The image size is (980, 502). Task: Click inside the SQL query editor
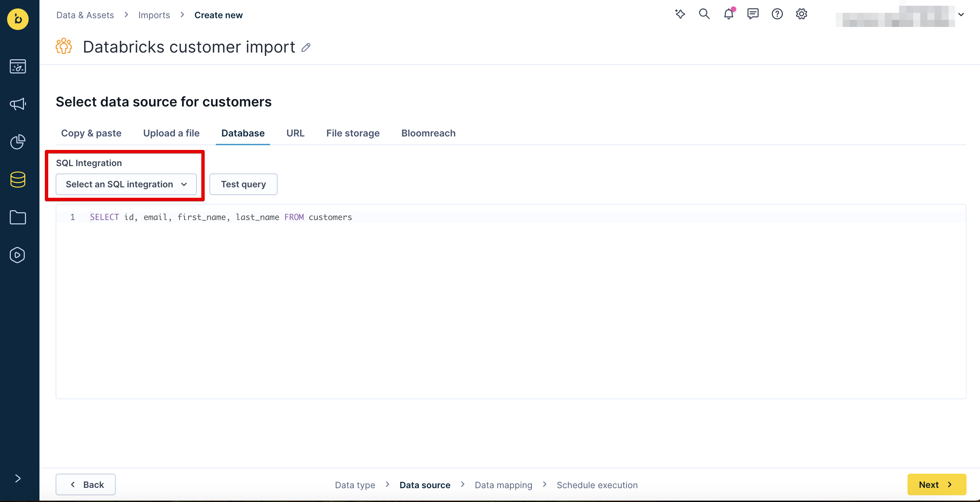pos(511,301)
